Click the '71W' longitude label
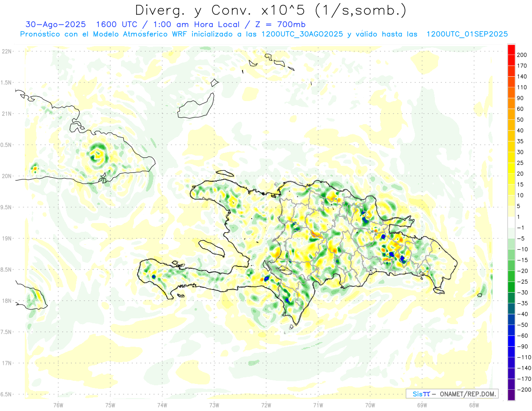Image resolution: width=532 pixels, height=411 pixels. point(318,404)
